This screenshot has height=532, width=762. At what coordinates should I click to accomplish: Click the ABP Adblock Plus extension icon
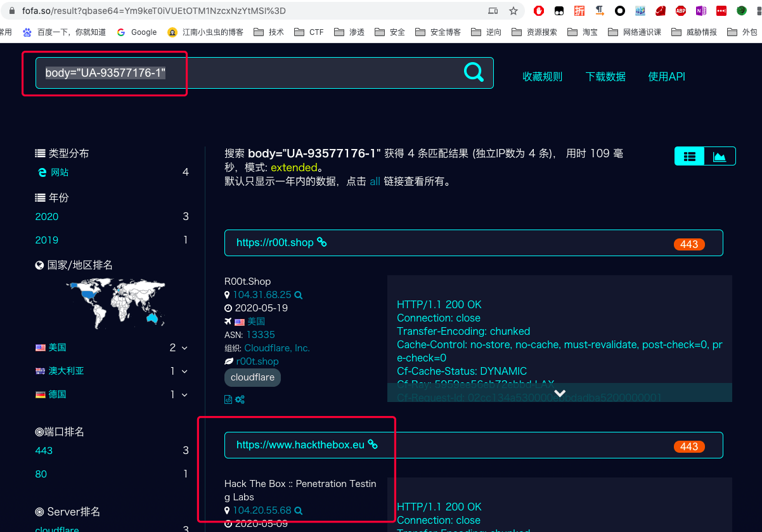(681, 11)
